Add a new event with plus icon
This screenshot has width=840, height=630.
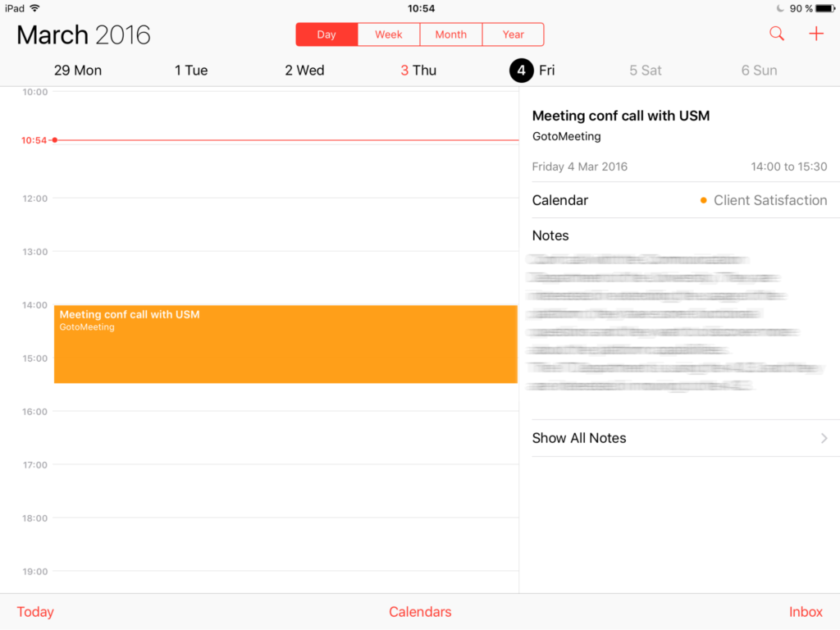pos(815,34)
